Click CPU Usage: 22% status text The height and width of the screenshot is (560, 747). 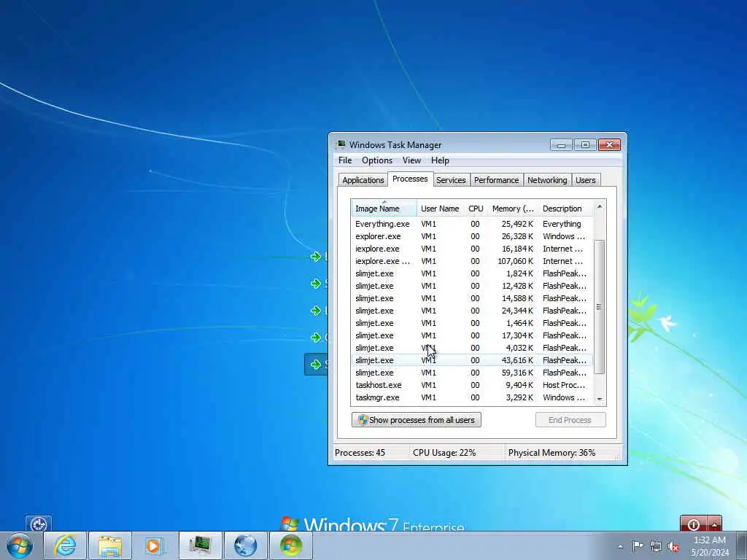[x=444, y=453]
